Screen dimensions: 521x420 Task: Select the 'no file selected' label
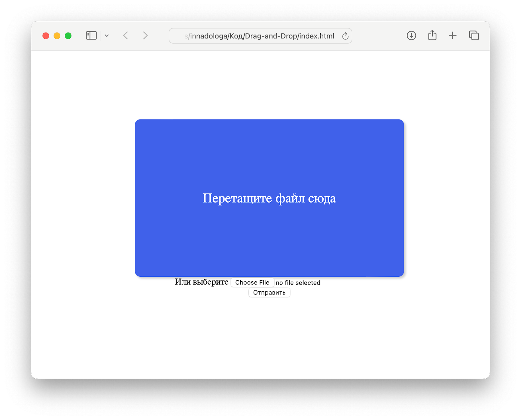point(298,283)
